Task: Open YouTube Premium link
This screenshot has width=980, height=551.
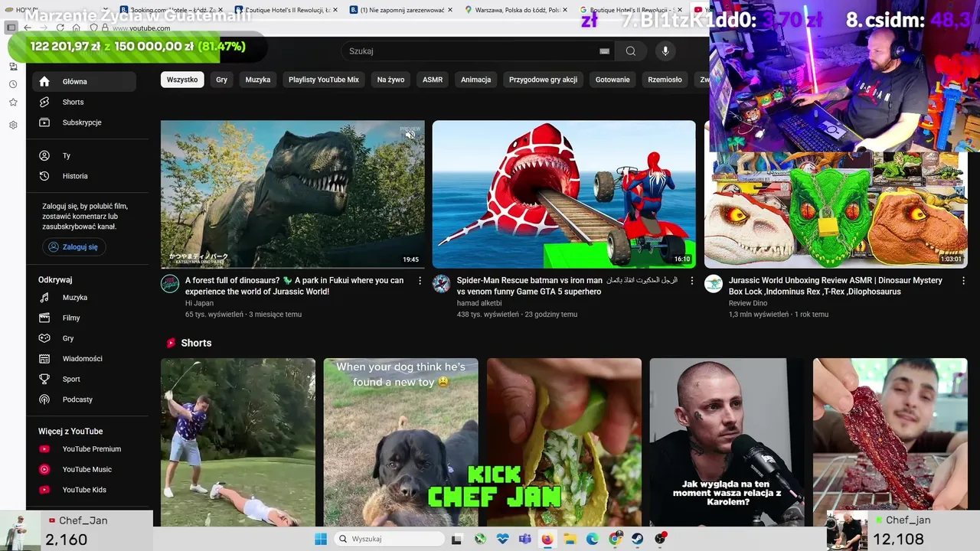Action: 84,449
